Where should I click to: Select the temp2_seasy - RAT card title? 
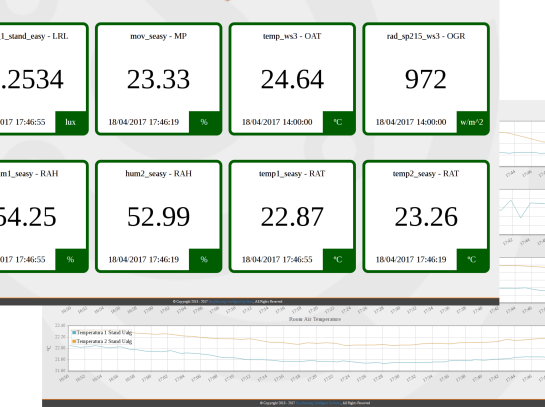[426, 173]
